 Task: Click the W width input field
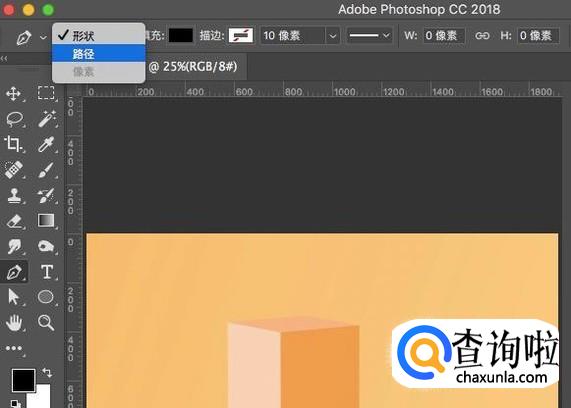click(x=444, y=36)
